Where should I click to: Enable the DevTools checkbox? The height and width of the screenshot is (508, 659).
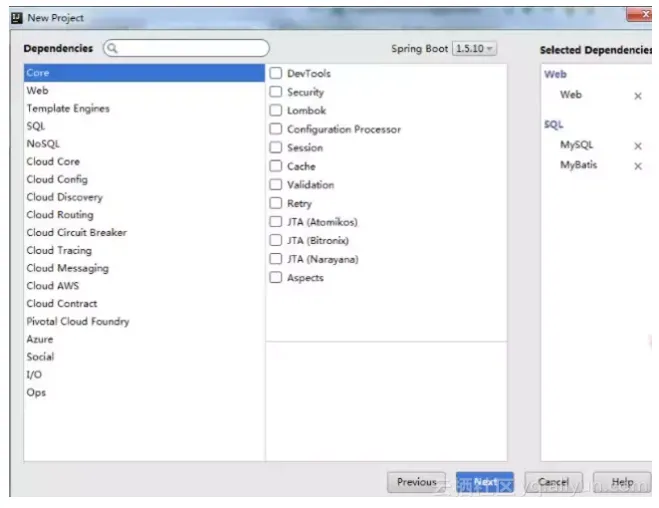(x=276, y=73)
